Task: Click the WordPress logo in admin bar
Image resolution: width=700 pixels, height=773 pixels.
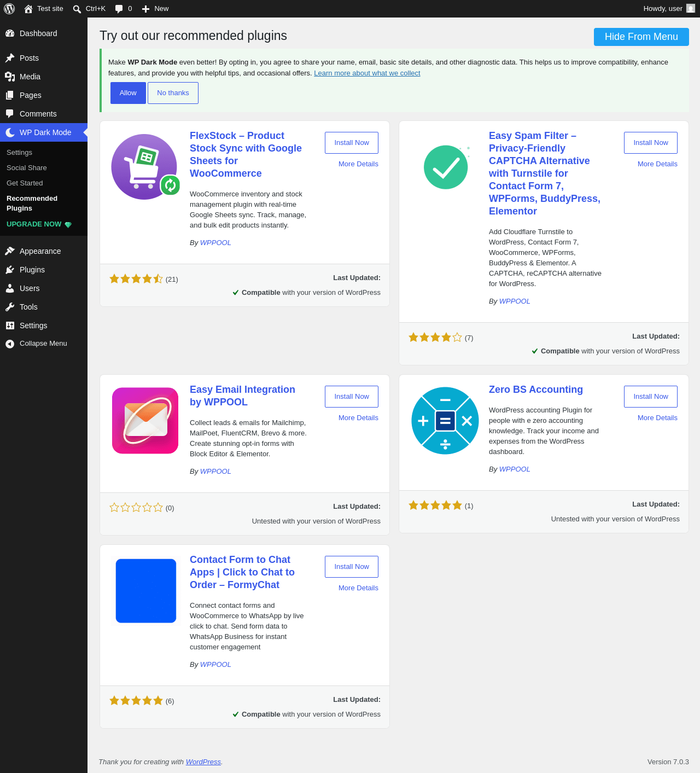Action: 9,9
